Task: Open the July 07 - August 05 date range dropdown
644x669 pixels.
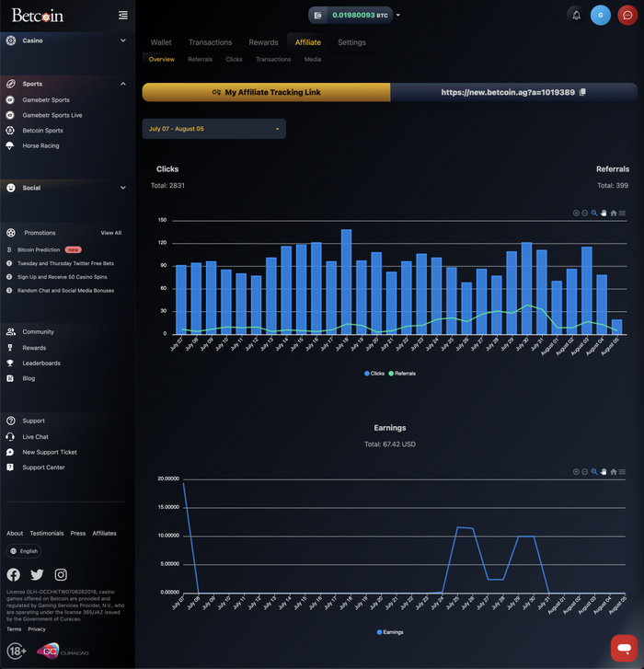Action: [x=214, y=129]
